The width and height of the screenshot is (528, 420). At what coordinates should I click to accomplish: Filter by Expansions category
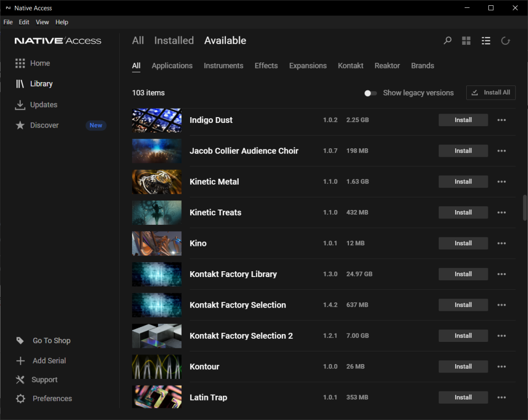tap(308, 65)
